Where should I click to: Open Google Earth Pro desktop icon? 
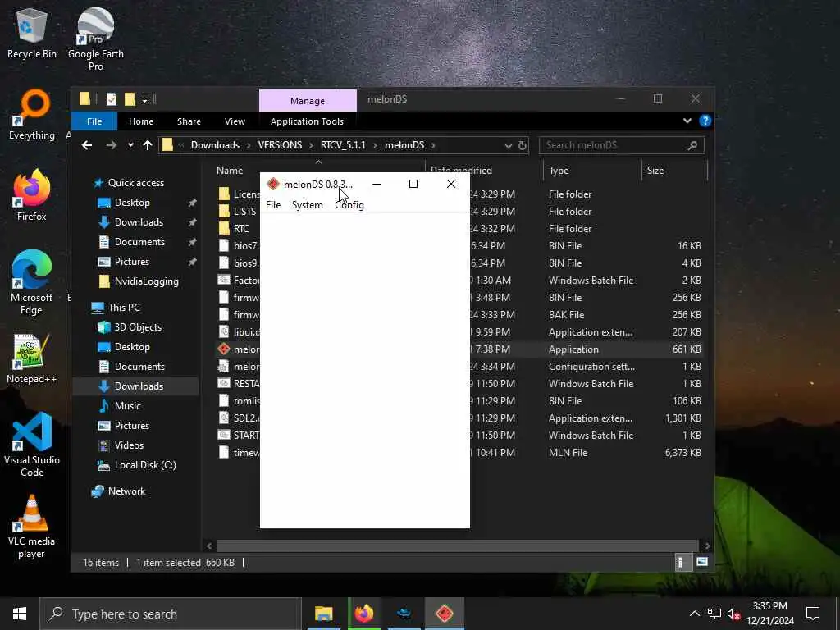(x=96, y=39)
